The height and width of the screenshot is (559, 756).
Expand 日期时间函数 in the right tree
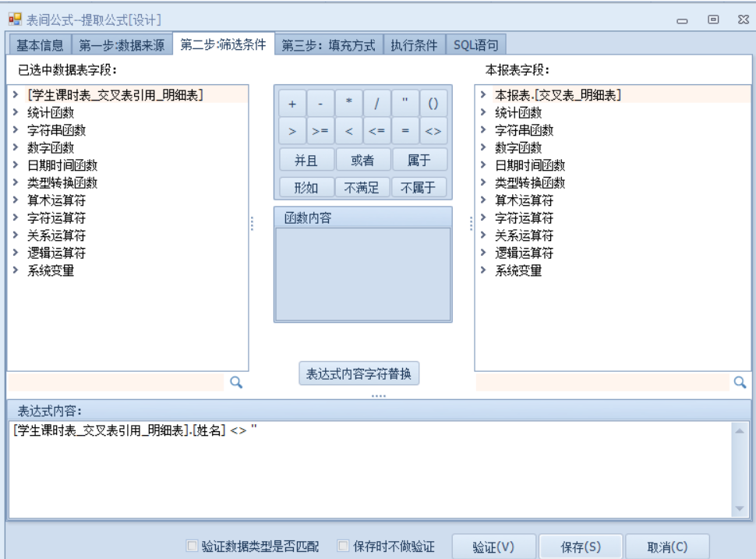(483, 165)
